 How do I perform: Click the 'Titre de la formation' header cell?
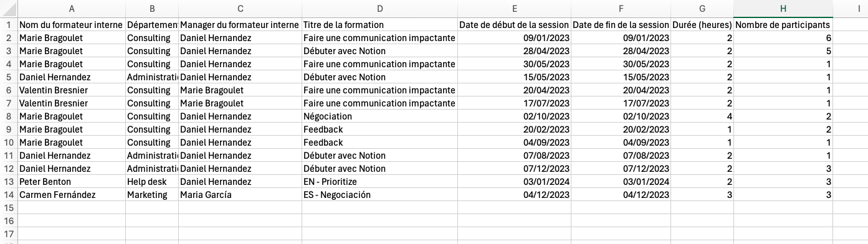pos(379,25)
